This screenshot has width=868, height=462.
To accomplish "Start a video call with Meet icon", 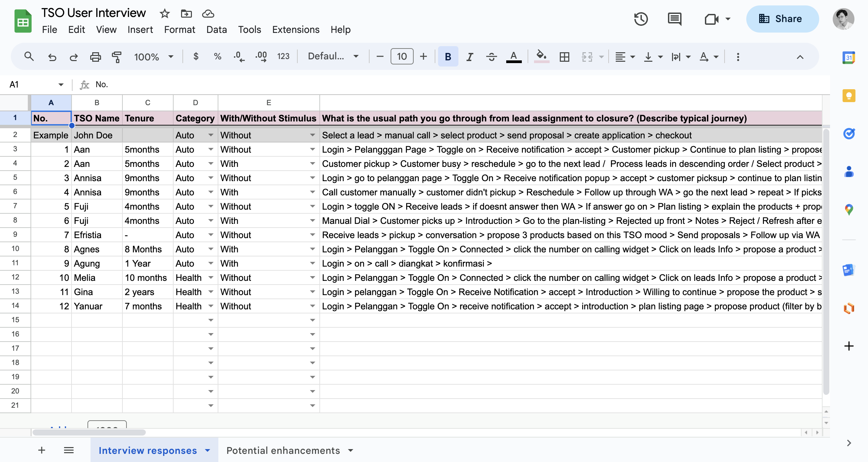I will [x=712, y=19].
